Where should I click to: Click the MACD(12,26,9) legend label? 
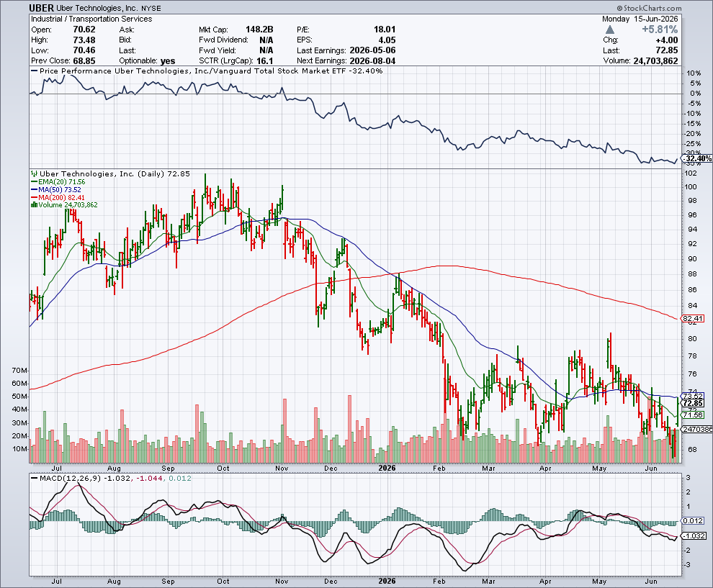pyautogui.click(x=70, y=479)
